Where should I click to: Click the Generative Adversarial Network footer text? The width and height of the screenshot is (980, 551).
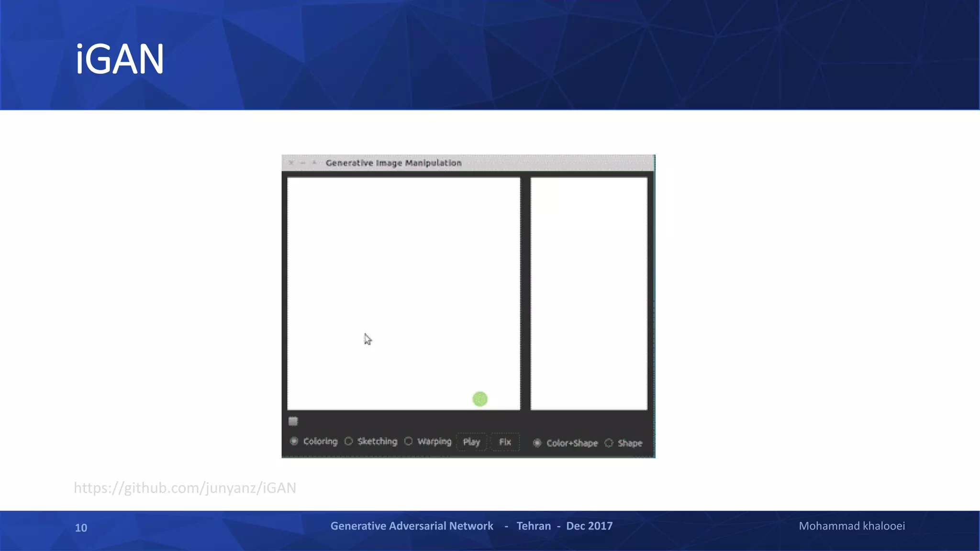[412, 526]
